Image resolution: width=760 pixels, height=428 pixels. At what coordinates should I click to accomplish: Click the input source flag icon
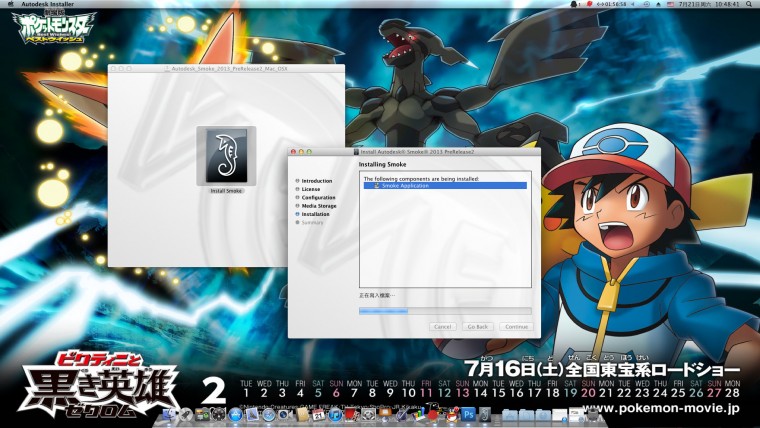click(x=670, y=4)
